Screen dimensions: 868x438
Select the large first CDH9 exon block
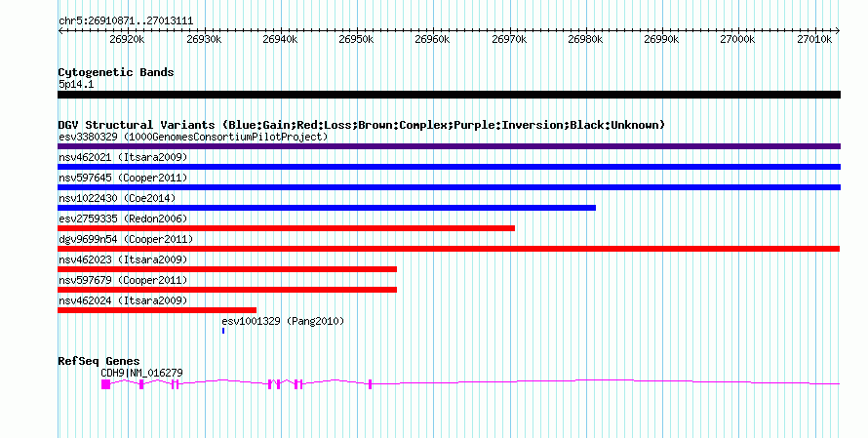pyautogui.click(x=105, y=384)
